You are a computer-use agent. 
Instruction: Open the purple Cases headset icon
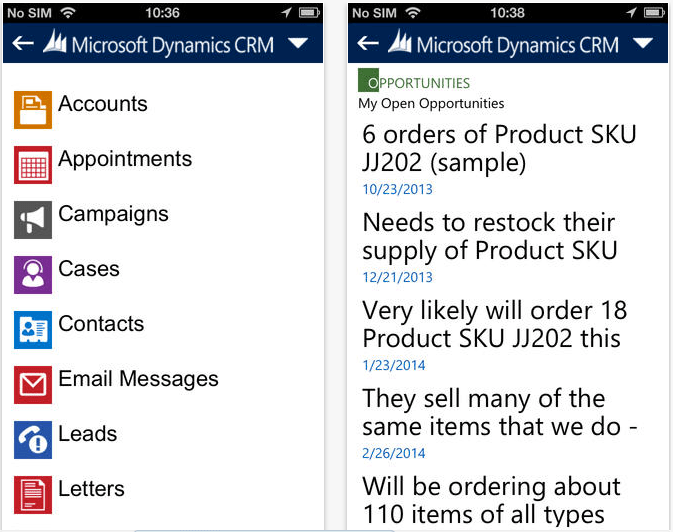33,275
